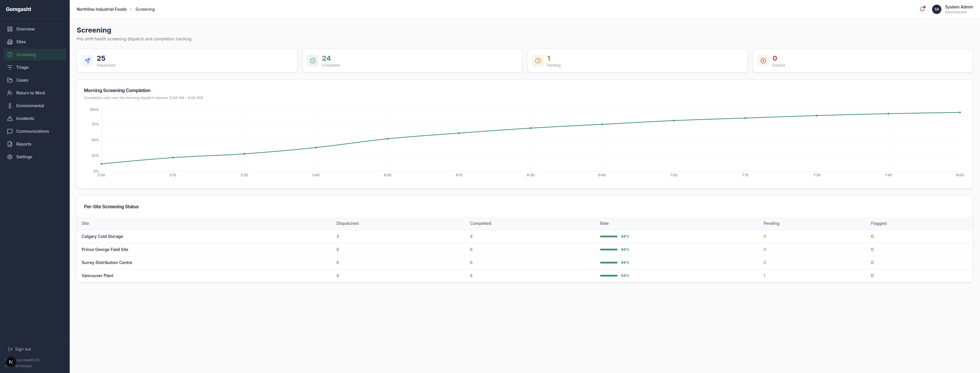980x373 pixels.
Task: Click the Gomgasht logo text
Action: (x=19, y=9)
